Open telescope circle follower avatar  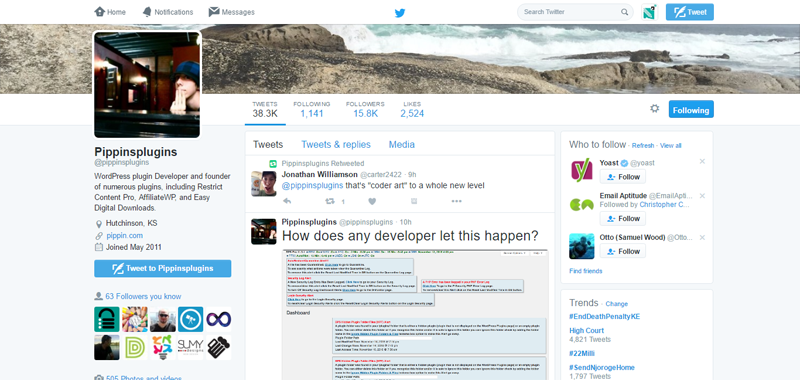coord(190,319)
